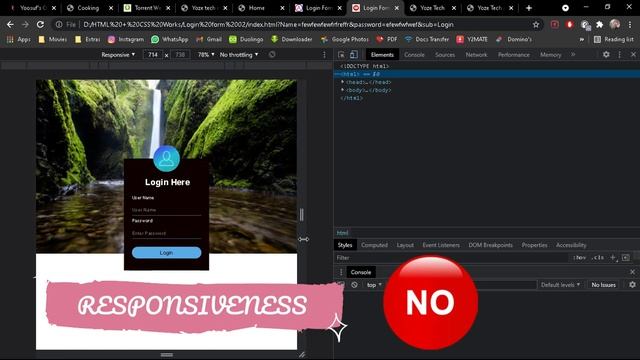Close the console drawer

(x=632, y=272)
